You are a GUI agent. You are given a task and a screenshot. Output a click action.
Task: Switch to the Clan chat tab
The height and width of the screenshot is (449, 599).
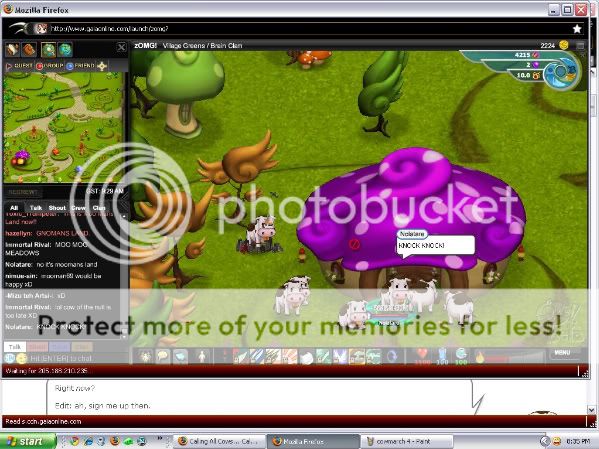pos(99,208)
